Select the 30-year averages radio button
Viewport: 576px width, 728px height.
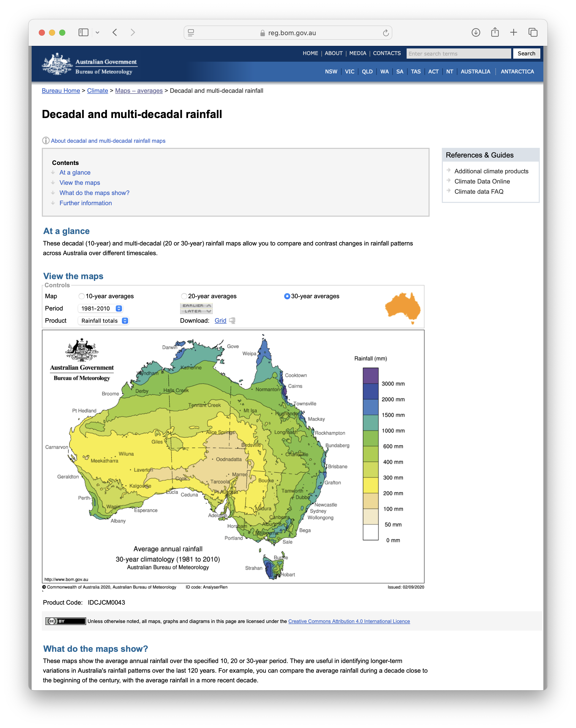pyautogui.click(x=287, y=296)
